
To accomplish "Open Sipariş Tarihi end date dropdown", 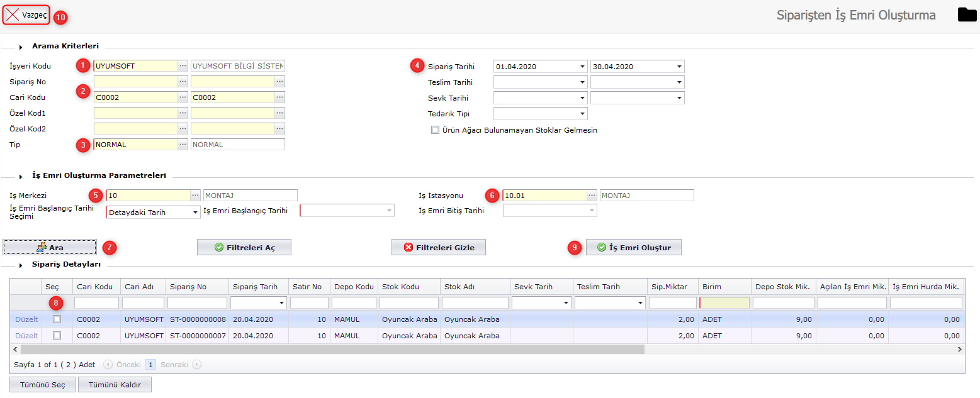I will point(679,67).
